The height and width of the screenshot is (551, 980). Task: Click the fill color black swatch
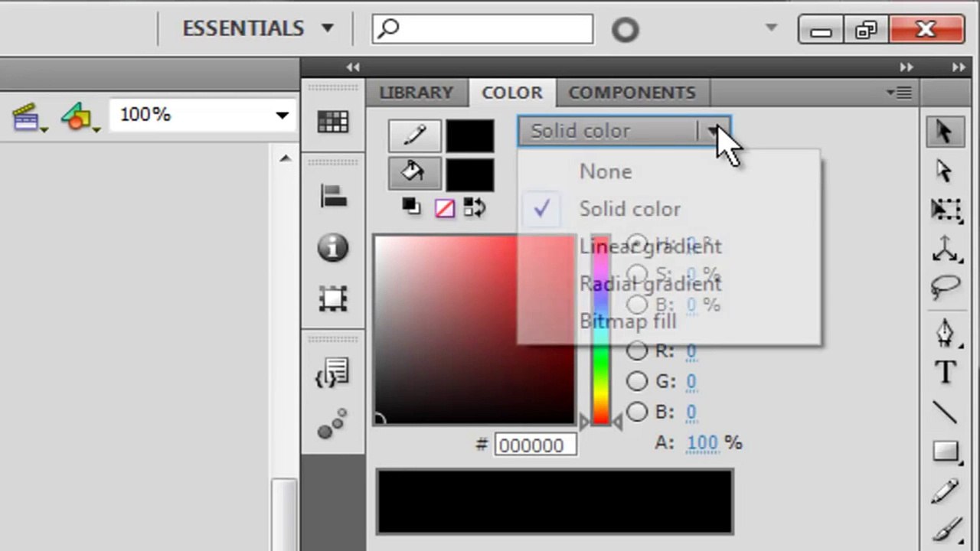(470, 174)
